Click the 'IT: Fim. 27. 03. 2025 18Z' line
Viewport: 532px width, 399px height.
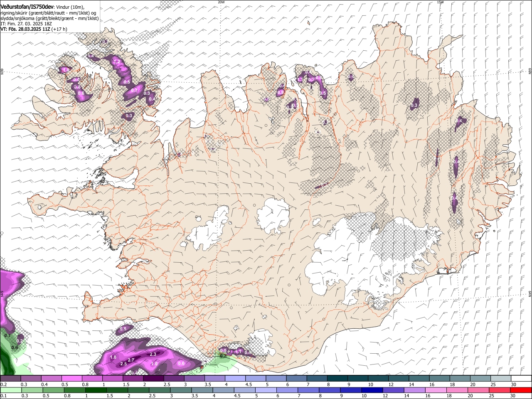click(x=26, y=24)
